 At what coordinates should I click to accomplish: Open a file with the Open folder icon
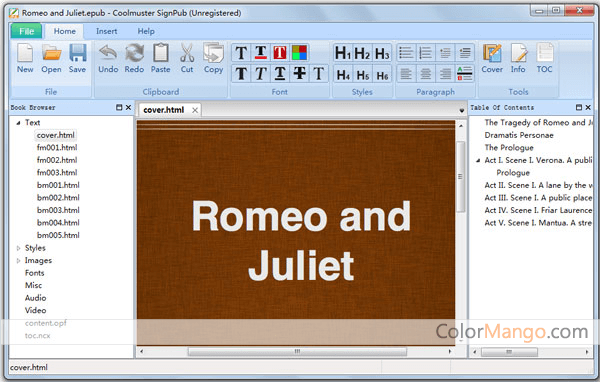coord(51,58)
